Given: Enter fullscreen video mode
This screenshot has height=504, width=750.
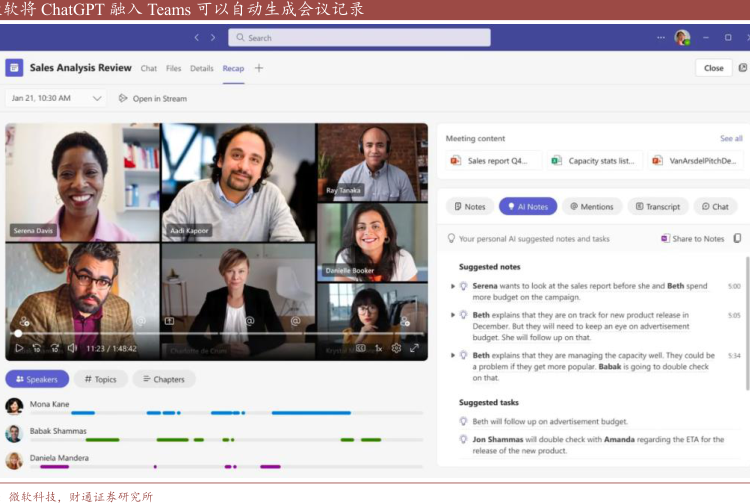Looking at the screenshot, I should pos(414,348).
